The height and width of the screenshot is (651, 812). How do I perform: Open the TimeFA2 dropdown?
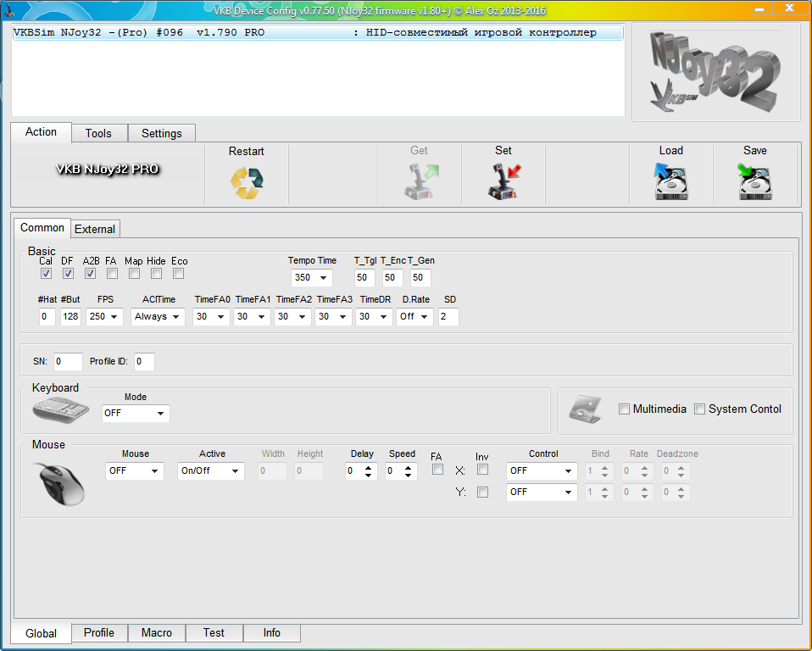coord(292,316)
